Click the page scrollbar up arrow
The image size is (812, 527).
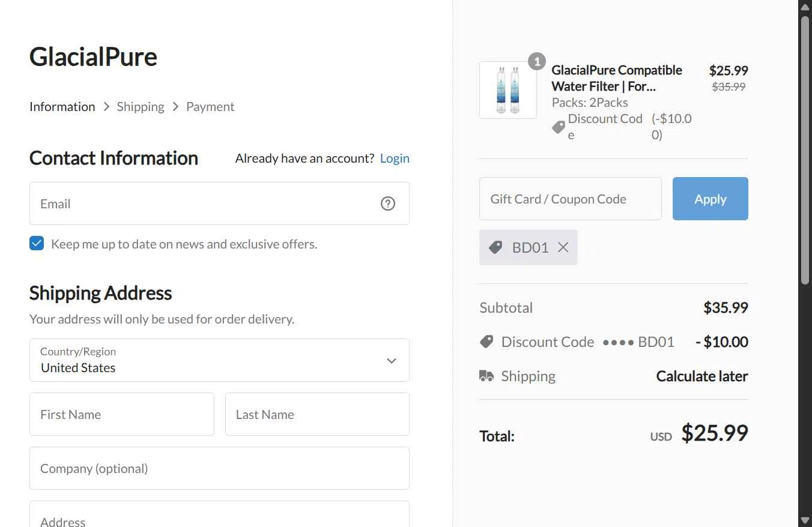[x=805, y=6]
